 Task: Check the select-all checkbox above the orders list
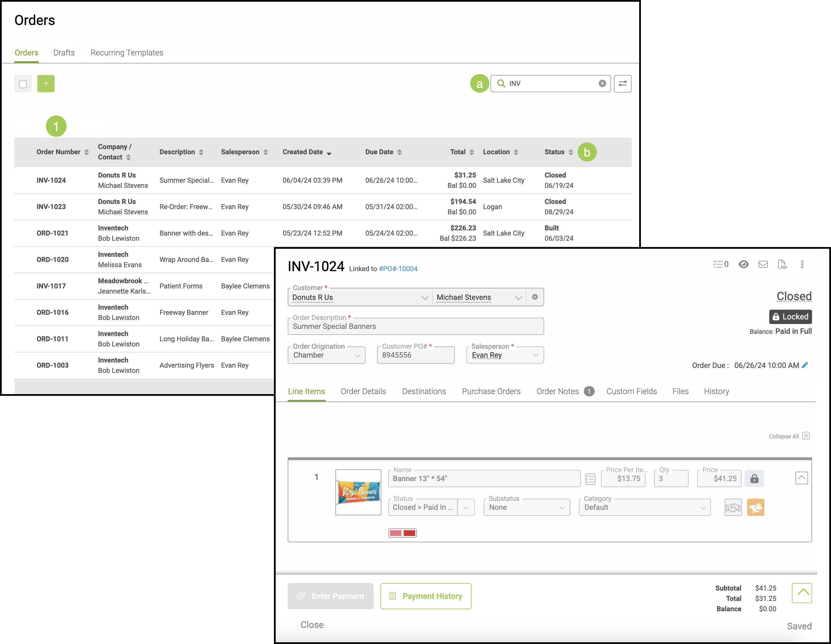point(23,84)
